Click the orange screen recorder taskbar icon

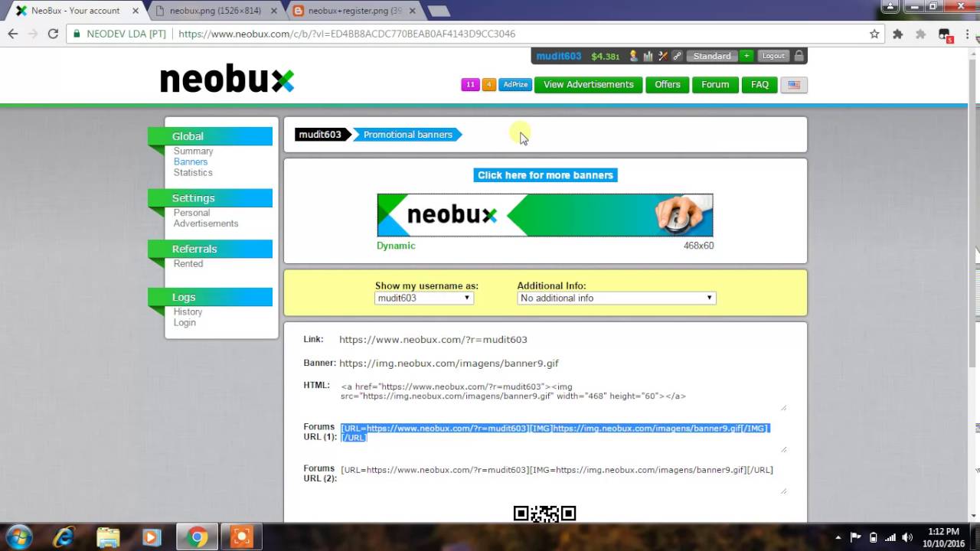point(241,537)
